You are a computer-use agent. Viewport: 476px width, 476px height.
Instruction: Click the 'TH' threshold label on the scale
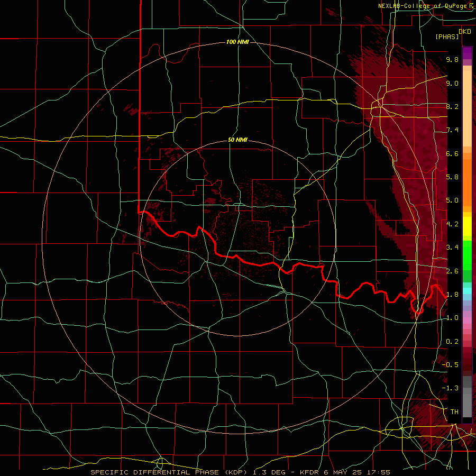454,412
